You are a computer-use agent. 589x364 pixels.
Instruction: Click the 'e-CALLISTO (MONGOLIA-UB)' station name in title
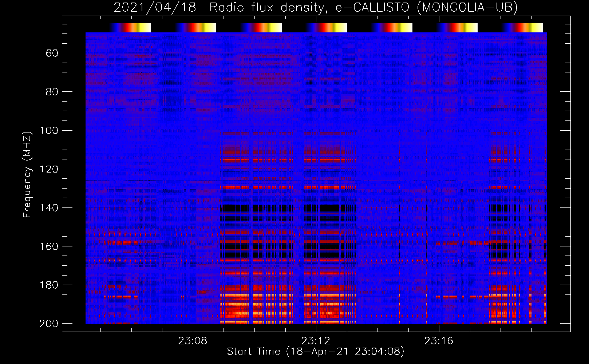pyautogui.click(x=426, y=8)
